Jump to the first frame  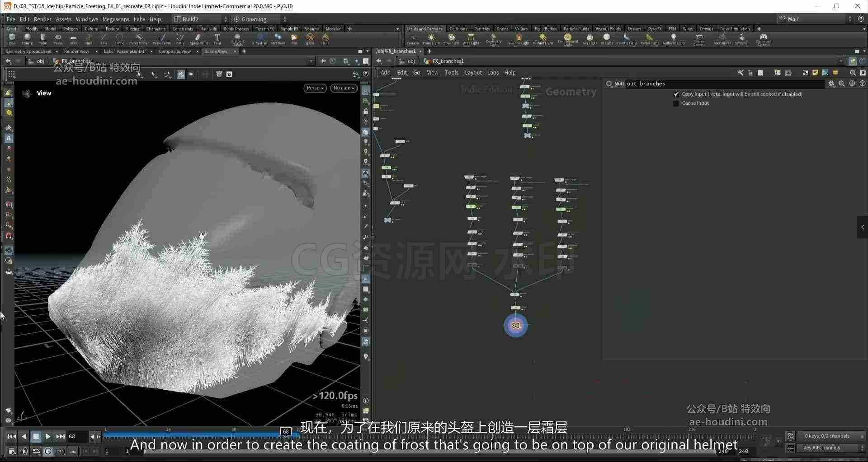click(12, 436)
